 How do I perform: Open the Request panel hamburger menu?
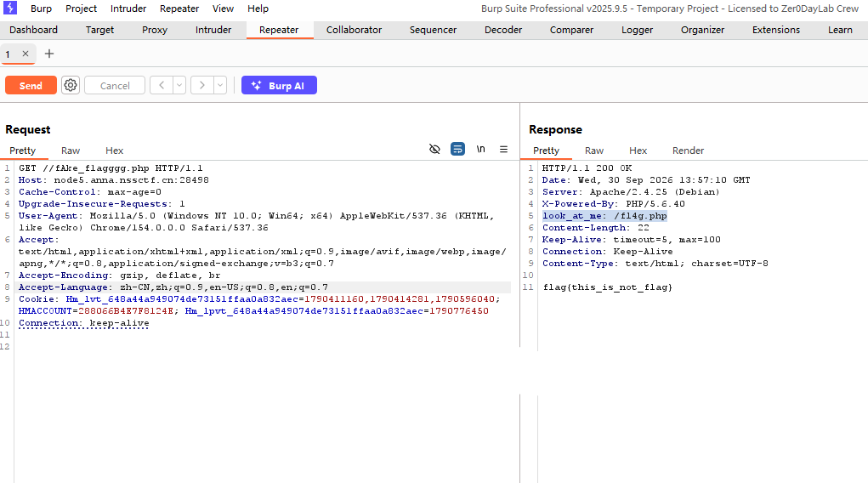pyautogui.click(x=504, y=149)
